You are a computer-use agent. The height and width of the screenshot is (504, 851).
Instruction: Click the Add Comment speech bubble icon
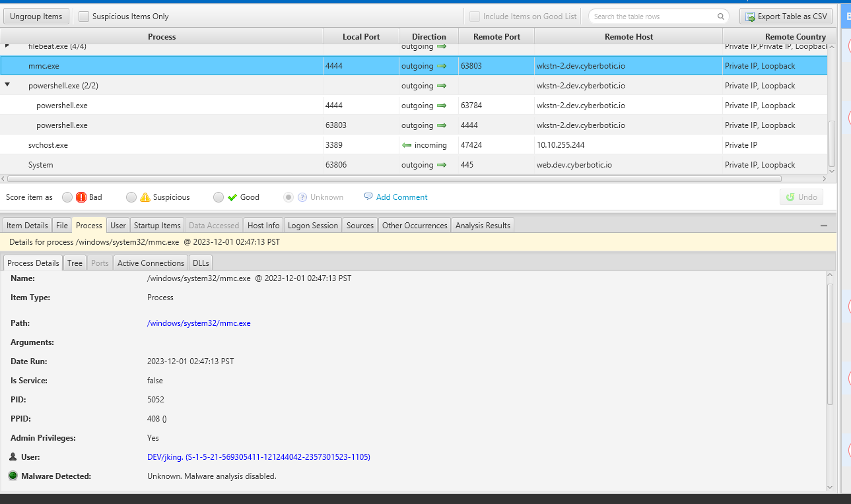click(368, 197)
